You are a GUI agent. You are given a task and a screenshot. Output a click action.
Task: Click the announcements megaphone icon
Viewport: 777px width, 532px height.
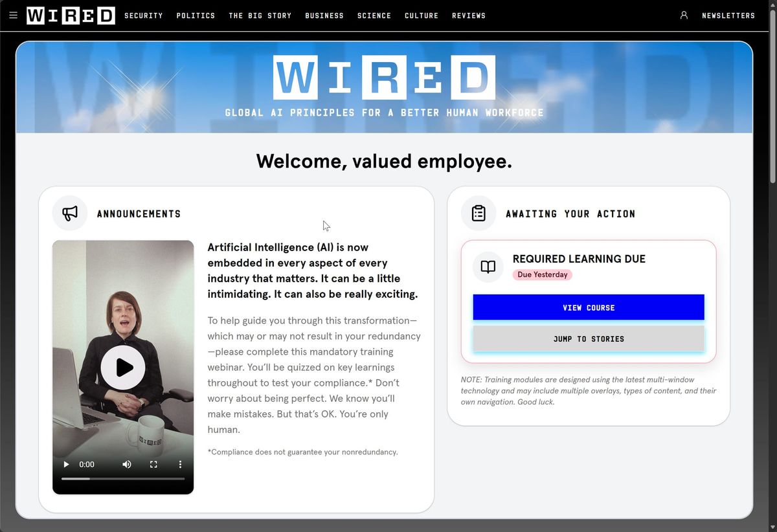tap(70, 214)
